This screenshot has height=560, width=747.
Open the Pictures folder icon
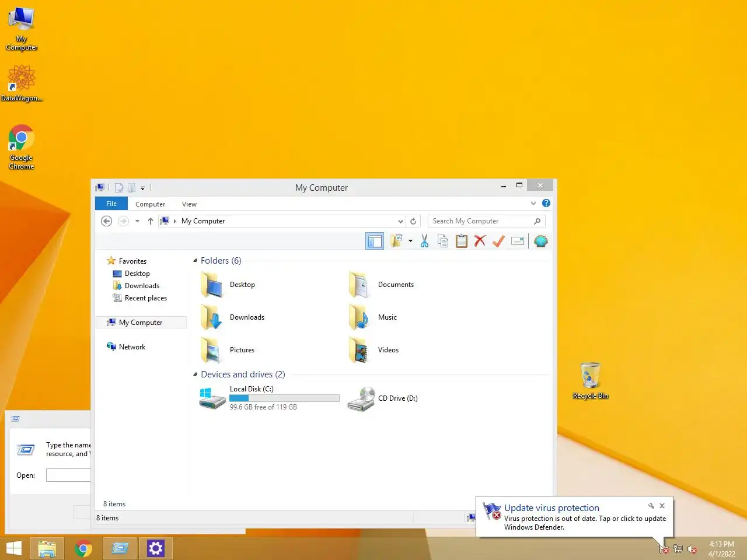point(212,351)
